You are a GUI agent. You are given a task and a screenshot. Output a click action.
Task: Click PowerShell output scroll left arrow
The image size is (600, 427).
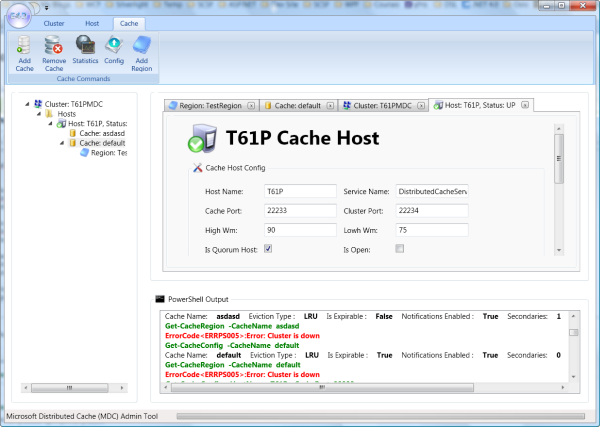[166, 388]
